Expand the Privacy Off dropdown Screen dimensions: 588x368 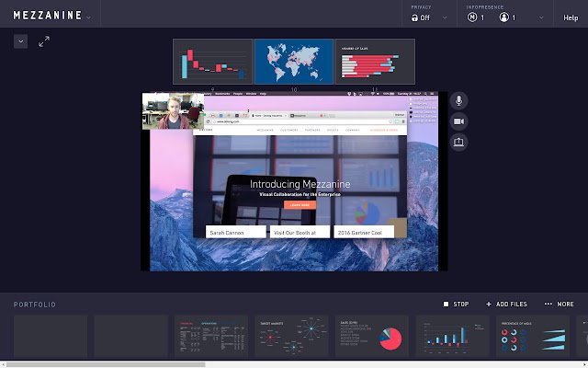[x=445, y=17]
